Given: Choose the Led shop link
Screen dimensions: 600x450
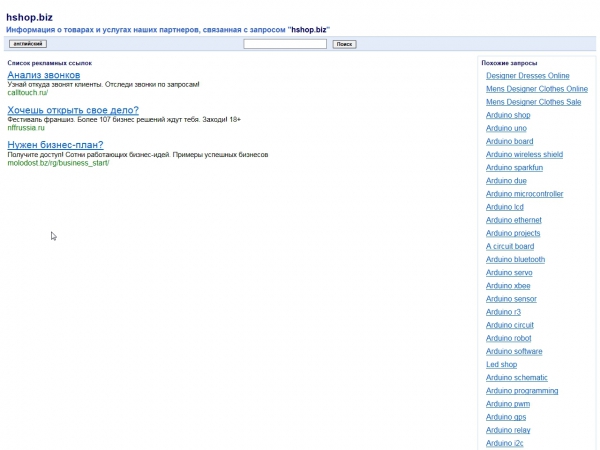Looking at the screenshot, I should (x=501, y=364).
